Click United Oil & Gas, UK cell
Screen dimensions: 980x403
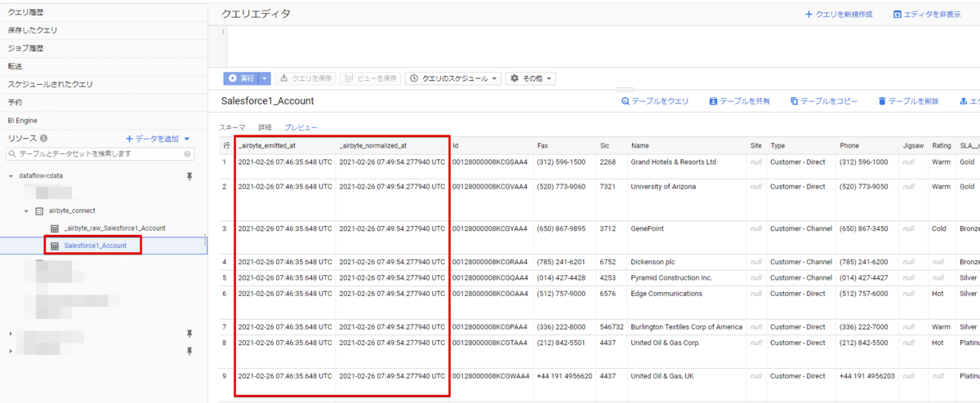pos(662,375)
